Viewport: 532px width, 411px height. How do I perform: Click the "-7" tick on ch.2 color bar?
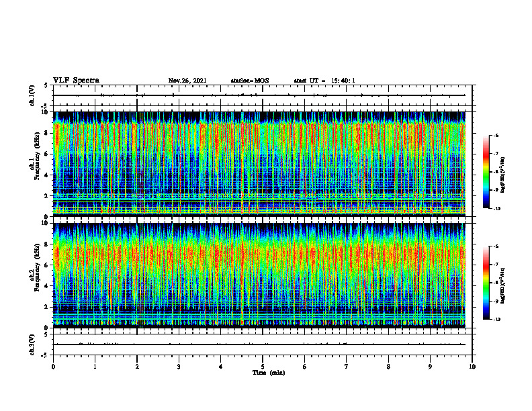[x=496, y=265]
